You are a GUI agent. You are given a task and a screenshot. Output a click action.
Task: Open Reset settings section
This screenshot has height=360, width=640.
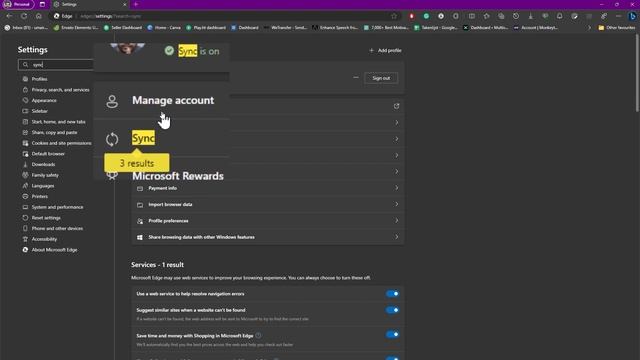pyautogui.click(x=46, y=218)
